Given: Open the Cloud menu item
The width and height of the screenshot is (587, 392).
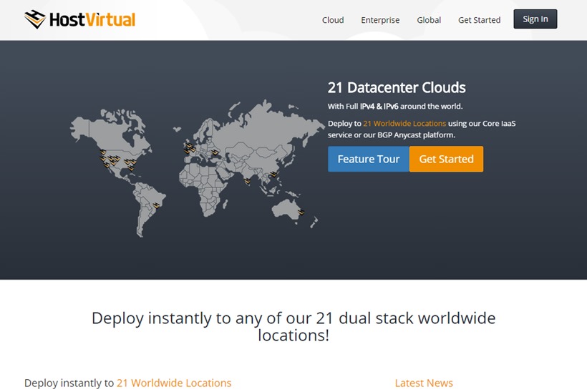Looking at the screenshot, I should [333, 20].
